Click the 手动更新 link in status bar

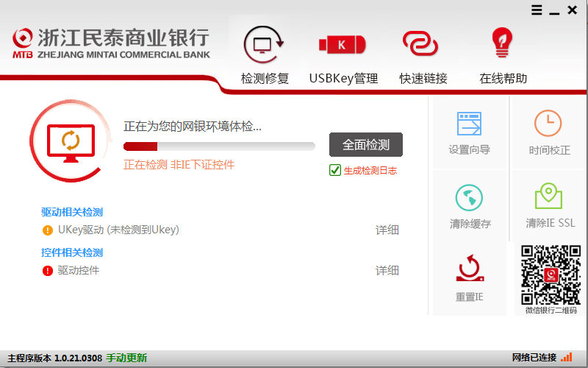(126, 358)
